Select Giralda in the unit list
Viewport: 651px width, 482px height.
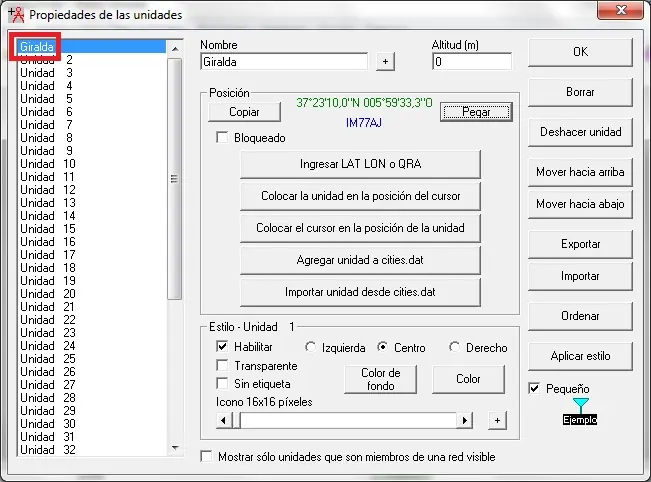pos(91,46)
